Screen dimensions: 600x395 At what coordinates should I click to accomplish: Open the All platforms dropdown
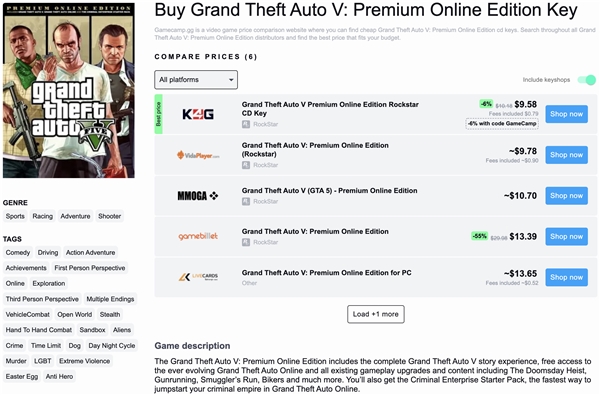pos(196,80)
